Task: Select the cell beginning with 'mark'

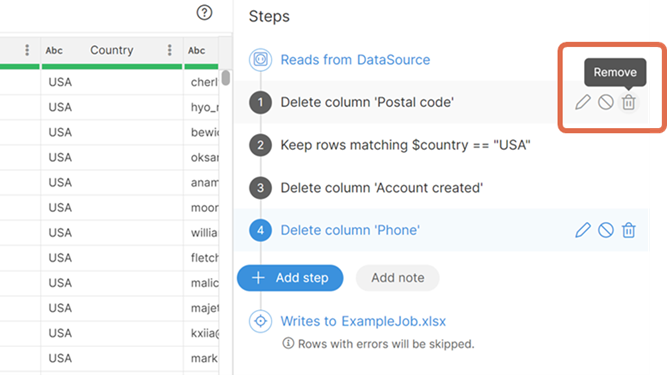Action: coord(201,358)
